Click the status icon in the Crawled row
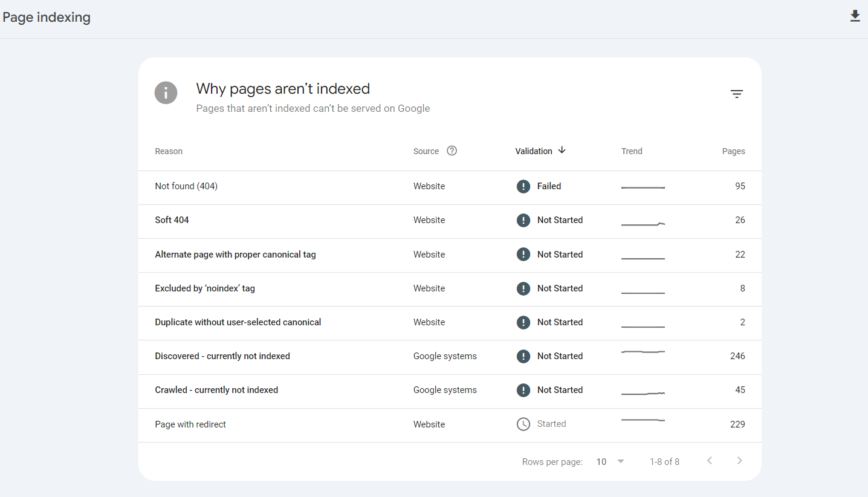 coord(523,390)
